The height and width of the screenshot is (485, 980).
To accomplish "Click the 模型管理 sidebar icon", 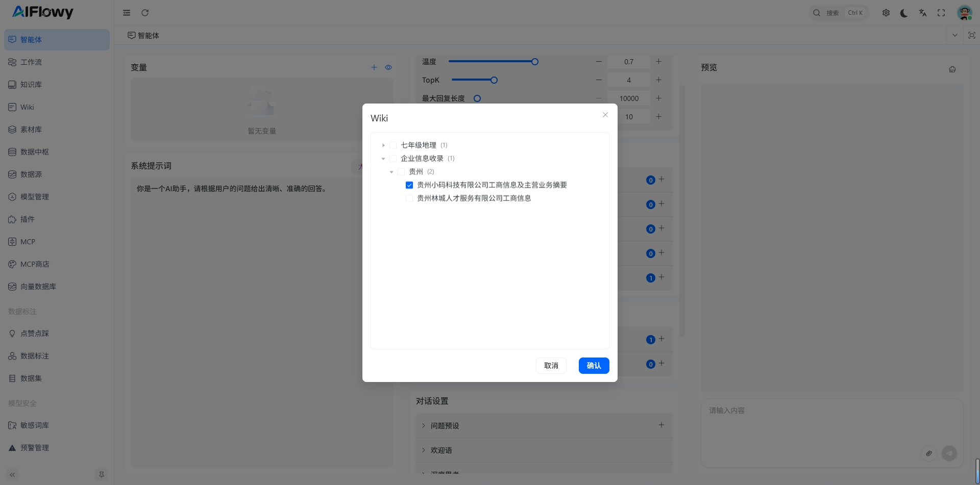I will click(12, 197).
